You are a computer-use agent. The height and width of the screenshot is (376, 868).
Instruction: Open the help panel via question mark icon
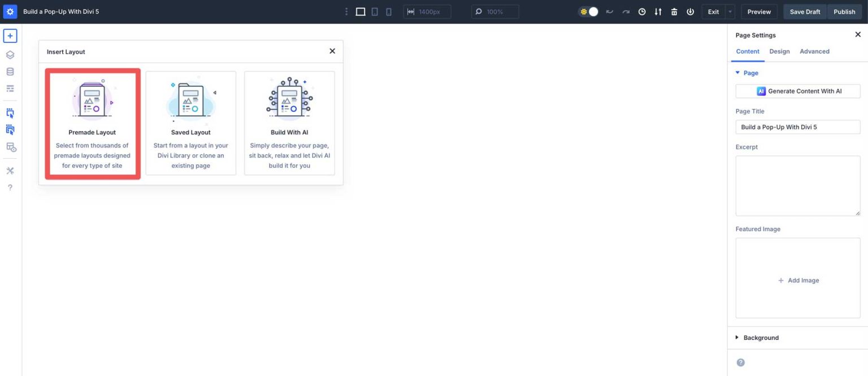click(10, 187)
